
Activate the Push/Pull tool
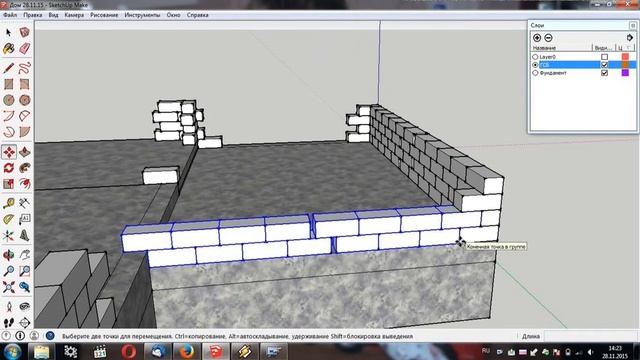[x=24, y=152]
